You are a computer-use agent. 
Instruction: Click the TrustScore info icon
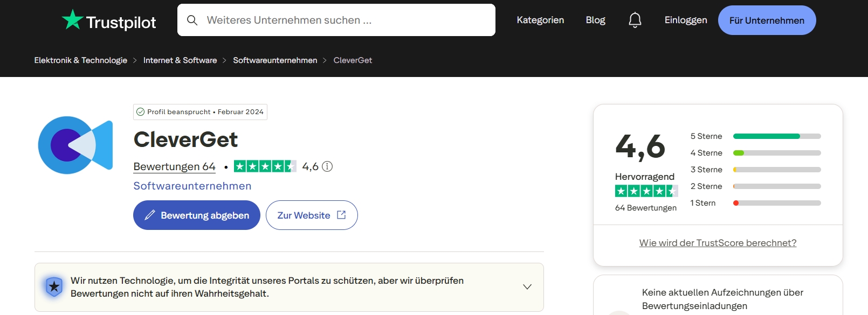(x=327, y=166)
